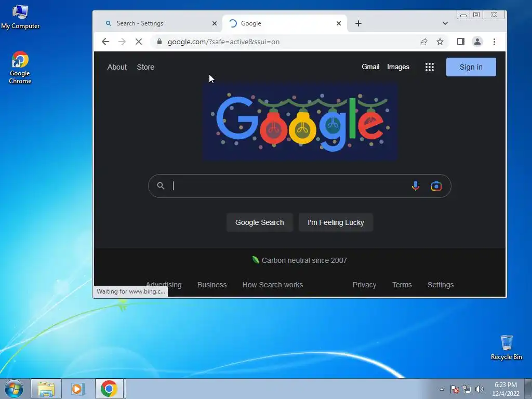Select the My Computer desktop icon
The width and height of the screenshot is (532, 399).
20,17
